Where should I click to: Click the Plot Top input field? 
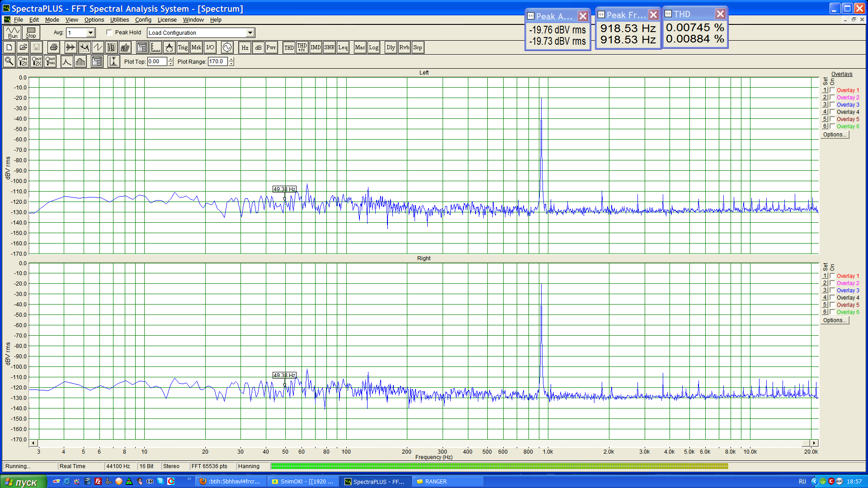pyautogui.click(x=157, y=62)
